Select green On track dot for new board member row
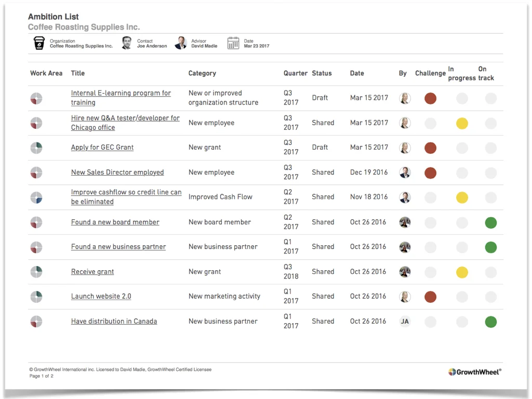Viewport: 532px width, 399px height. [x=490, y=222]
